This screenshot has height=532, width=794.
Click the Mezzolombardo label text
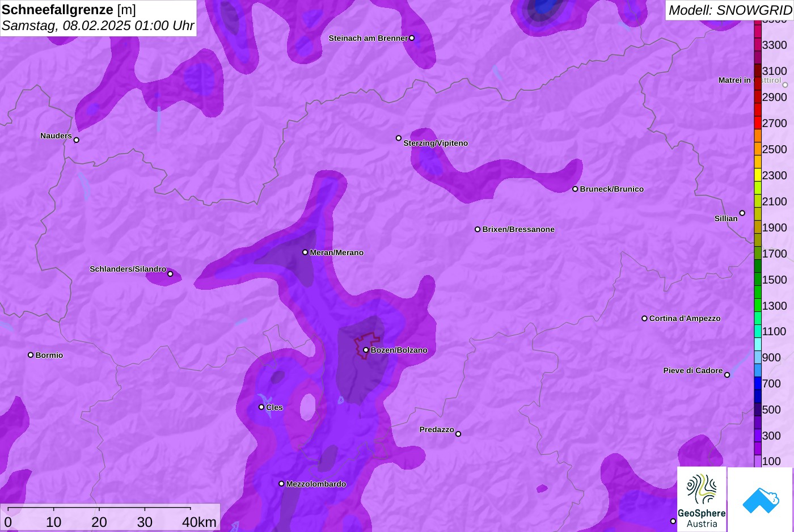click(316, 484)
